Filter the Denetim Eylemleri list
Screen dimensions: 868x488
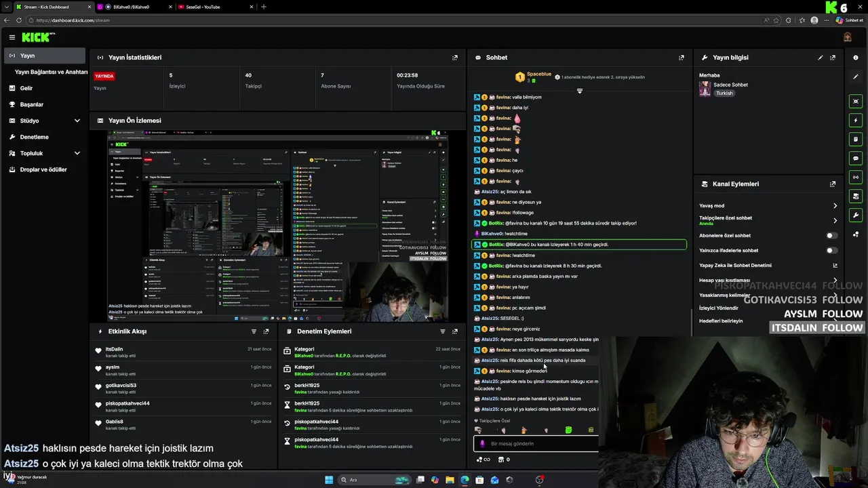click(443, 331)
